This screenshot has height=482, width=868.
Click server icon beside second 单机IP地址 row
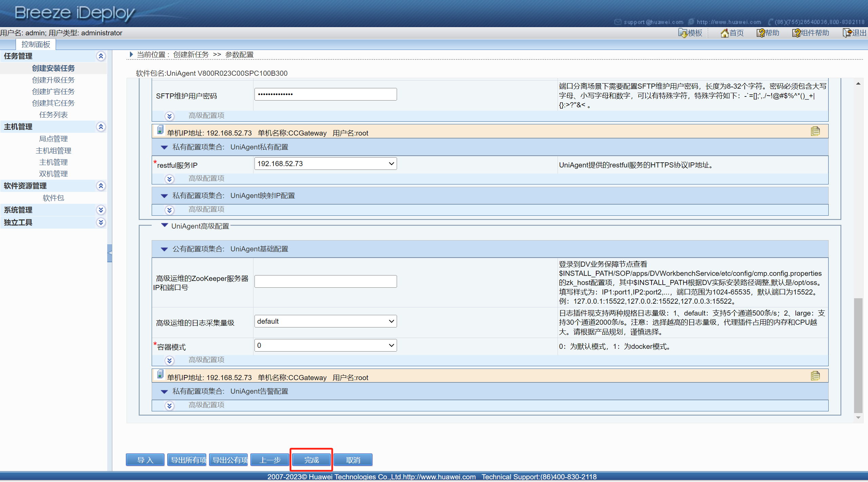click(x=160, y=375)
